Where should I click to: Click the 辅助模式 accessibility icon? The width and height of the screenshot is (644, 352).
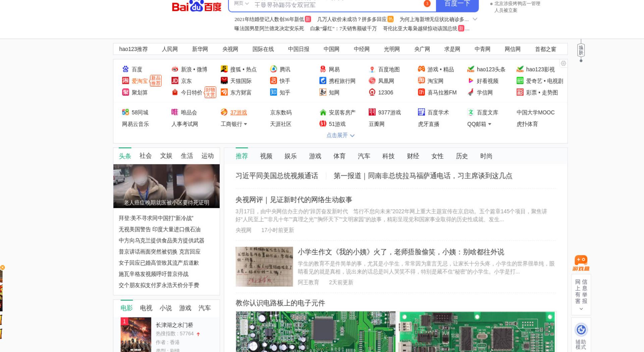pyautogui.click(x=581, y=330)
